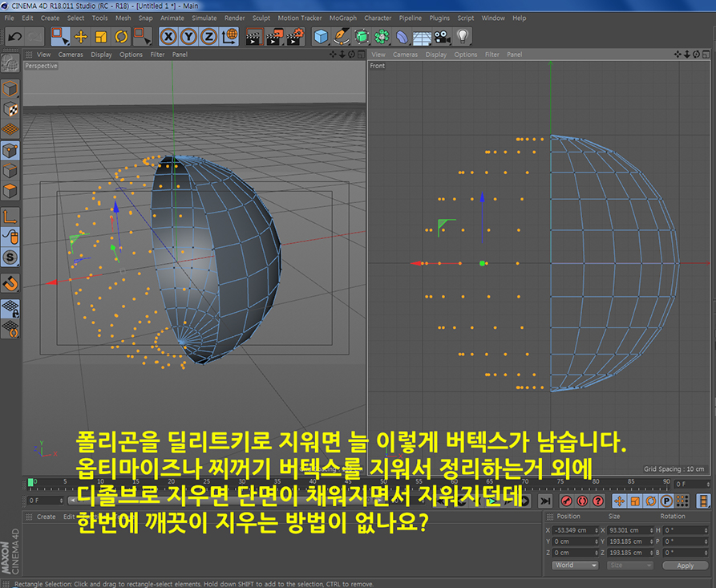Screen dimensions: 716x588
Task: Click the Planar Workplane icon
Action: point(10,329)
